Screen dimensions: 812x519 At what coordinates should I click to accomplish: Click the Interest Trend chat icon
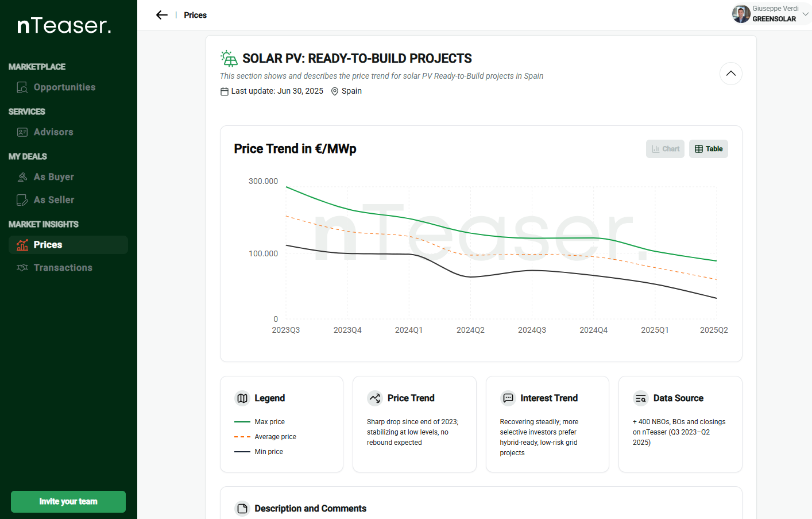[x=508, y=398]
